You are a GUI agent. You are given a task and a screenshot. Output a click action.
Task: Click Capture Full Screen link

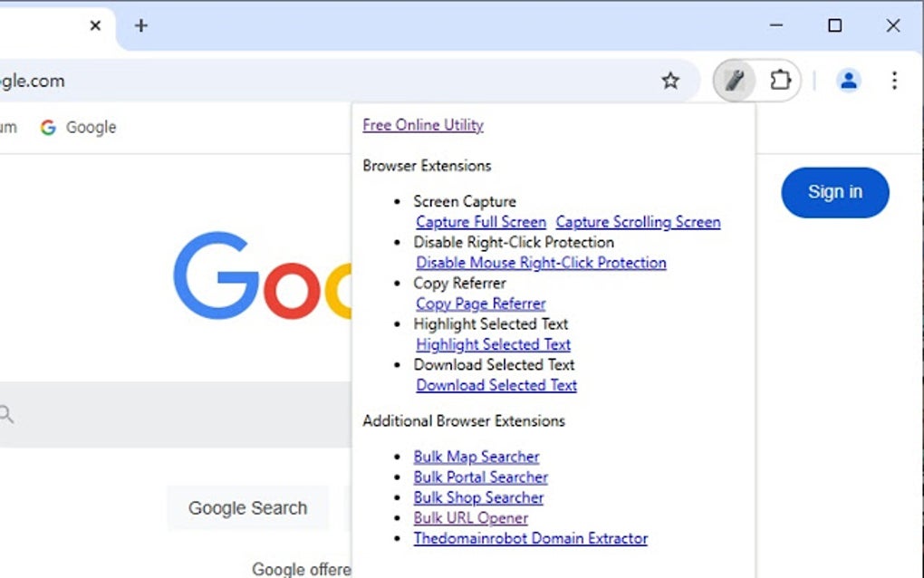click(481, 222)
